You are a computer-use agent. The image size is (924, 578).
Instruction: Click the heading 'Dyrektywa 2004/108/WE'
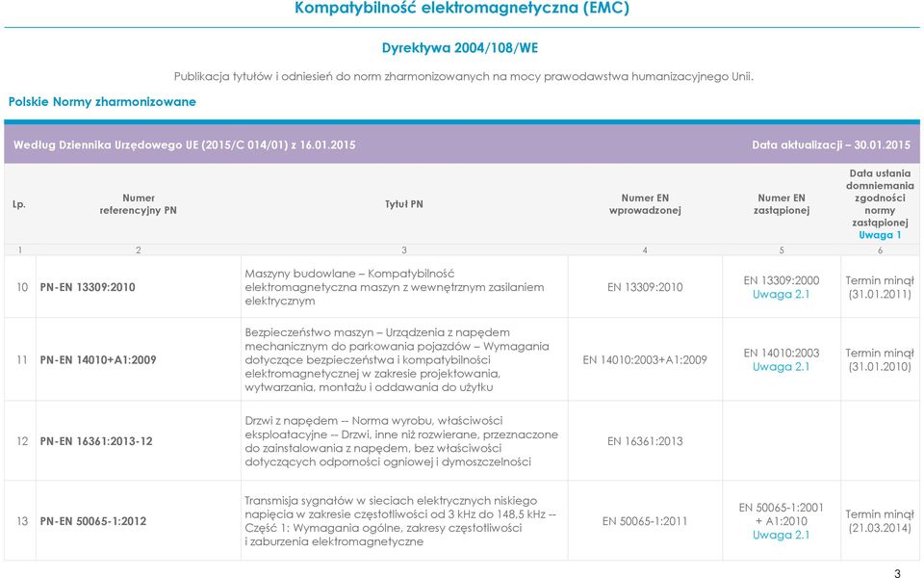pyautogui.click(x=460, y=48)
